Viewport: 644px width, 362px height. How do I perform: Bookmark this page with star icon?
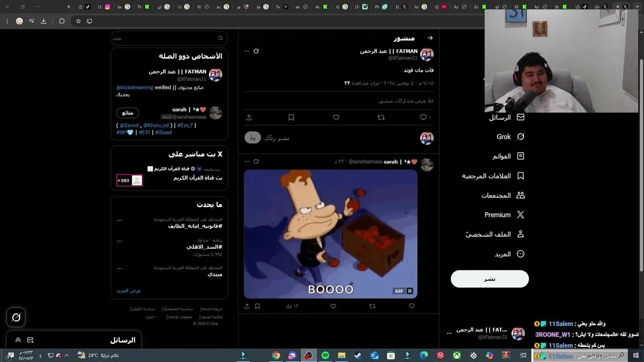(x=78, y=21)
